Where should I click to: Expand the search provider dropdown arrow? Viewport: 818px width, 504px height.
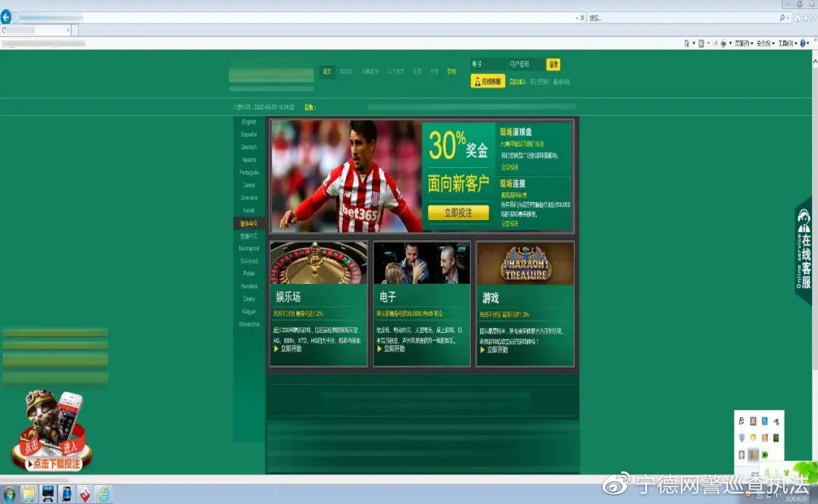tap(787, 17)
